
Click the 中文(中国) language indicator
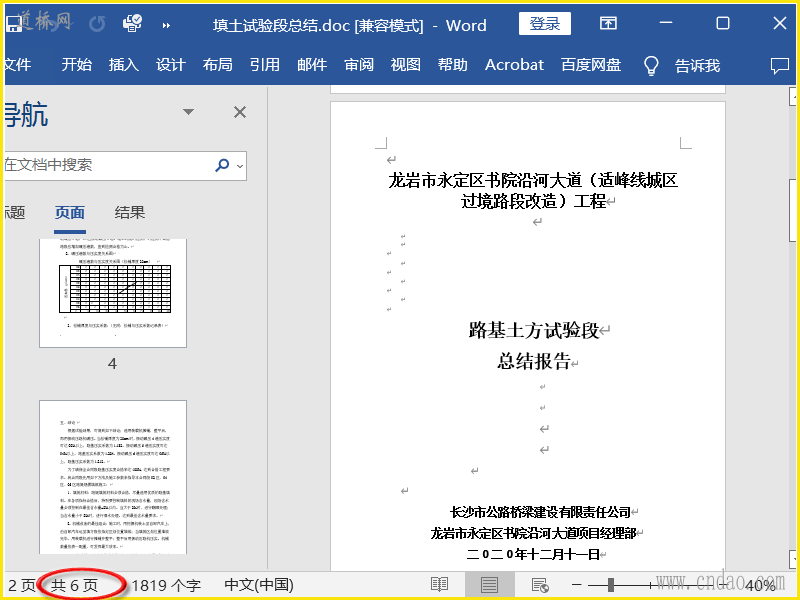pyautogui.click(x=259, y=585)
